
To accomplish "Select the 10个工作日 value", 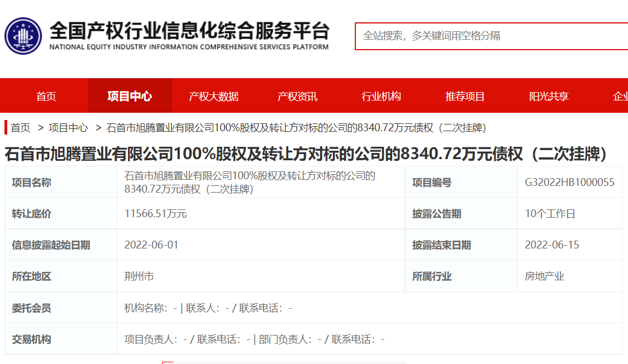I will coord(550,214).
